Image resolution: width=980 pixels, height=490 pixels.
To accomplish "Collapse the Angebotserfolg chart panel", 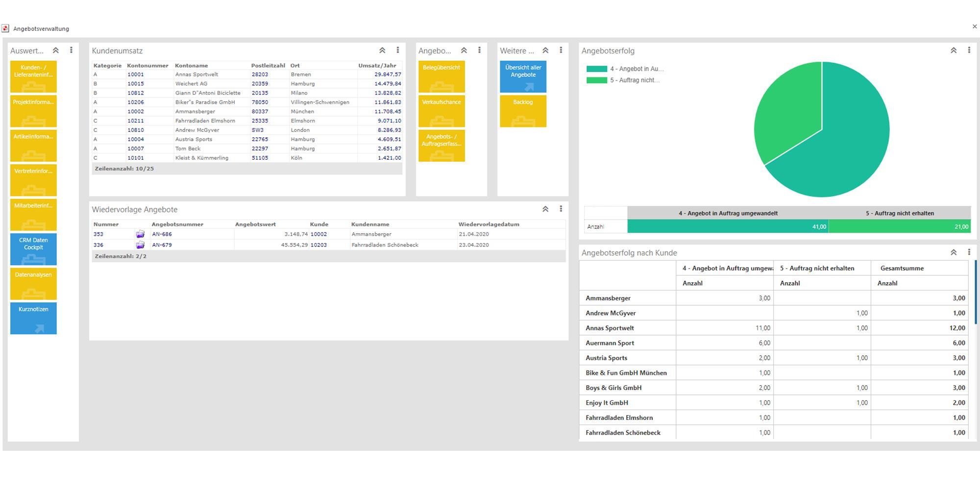I will [954, 50].
